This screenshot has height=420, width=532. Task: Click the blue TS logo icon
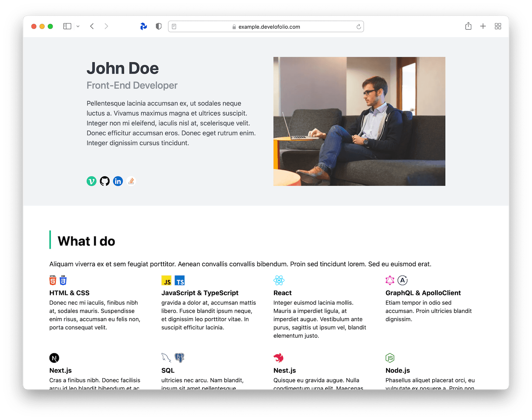[180, 280]
